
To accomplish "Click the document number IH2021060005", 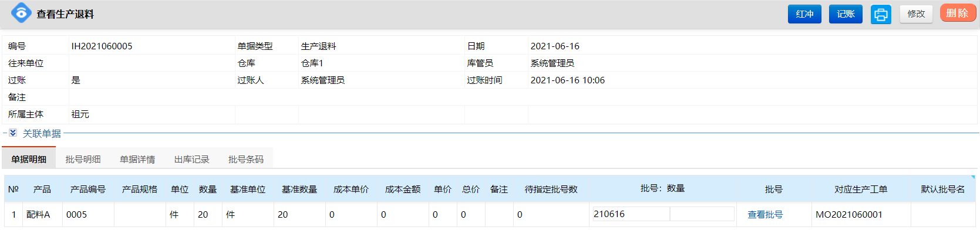I will coord(102,46).
